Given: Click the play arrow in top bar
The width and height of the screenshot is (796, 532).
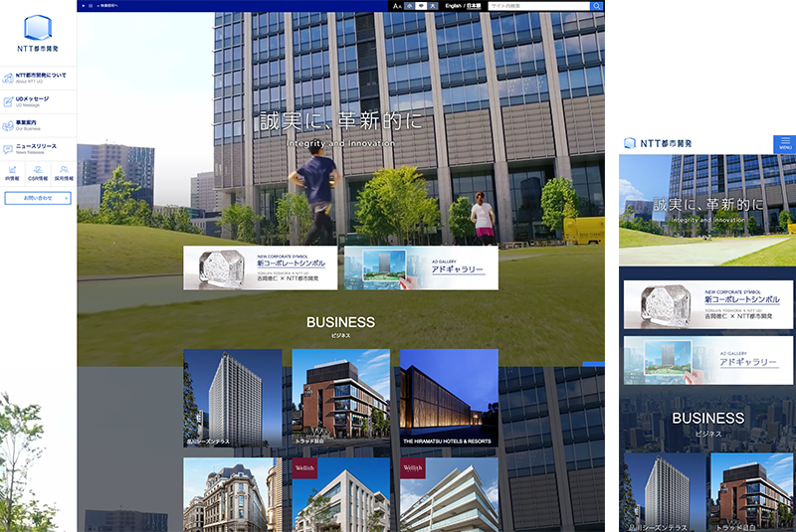Looking at the screenshot, I should pyautogui.click(x=84, y=6).
